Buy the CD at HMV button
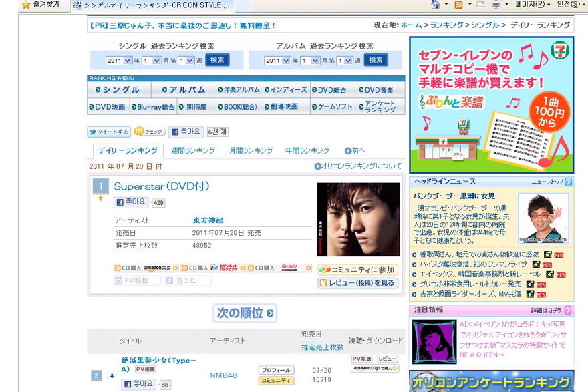The width and height of the screenshot is (588, 392). 279,268
